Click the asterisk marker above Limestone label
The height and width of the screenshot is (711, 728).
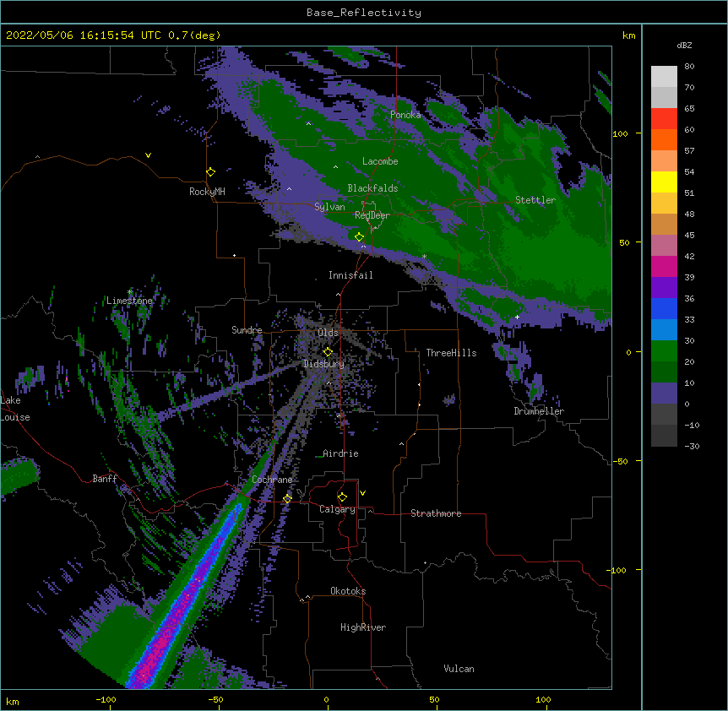130,291
